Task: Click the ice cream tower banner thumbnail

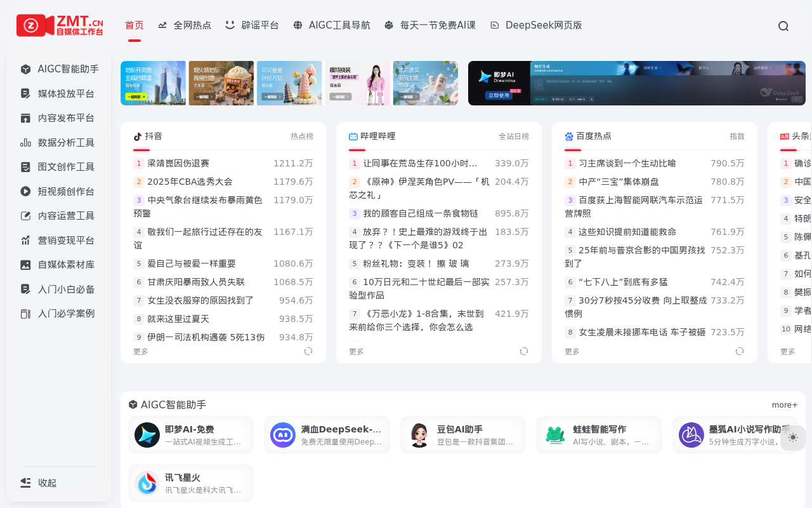Action: [289, 83]
